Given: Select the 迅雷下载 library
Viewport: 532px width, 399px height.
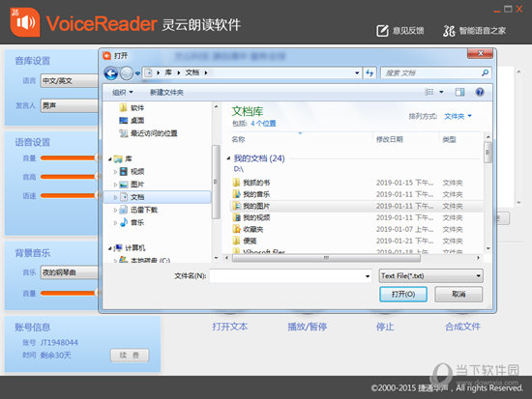Looking at the screenshot, I should tap(138, 210).
